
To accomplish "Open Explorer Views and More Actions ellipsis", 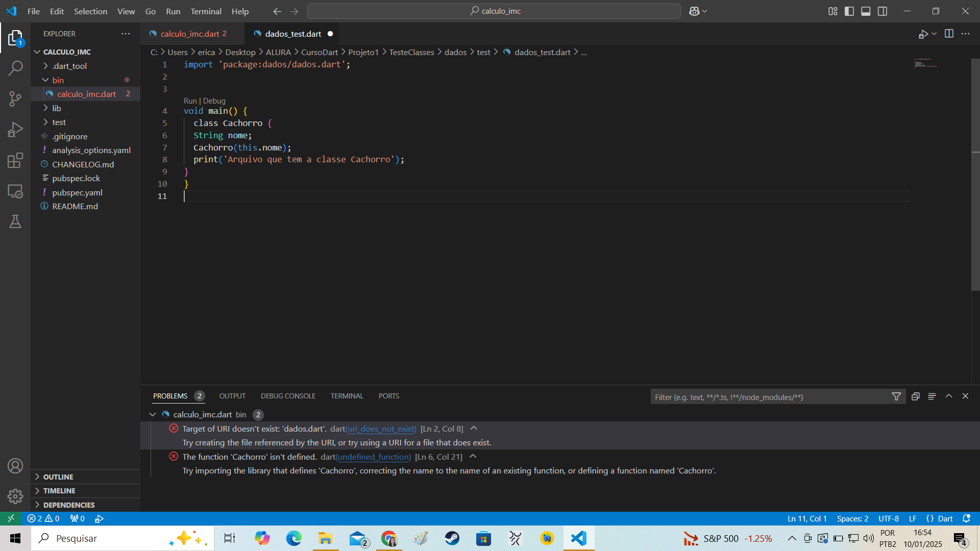I will [x=126, y=34].
